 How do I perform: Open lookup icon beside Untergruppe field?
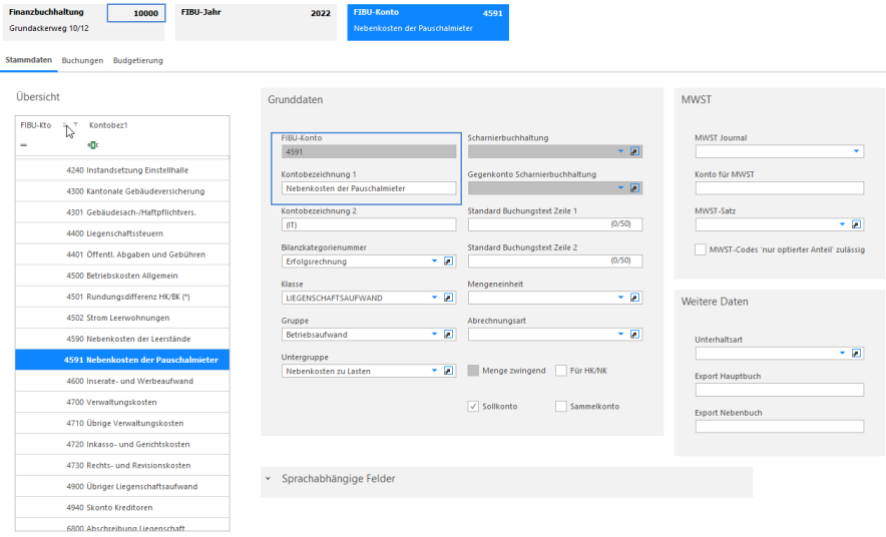pyautogui.click(x=448, y=371)
